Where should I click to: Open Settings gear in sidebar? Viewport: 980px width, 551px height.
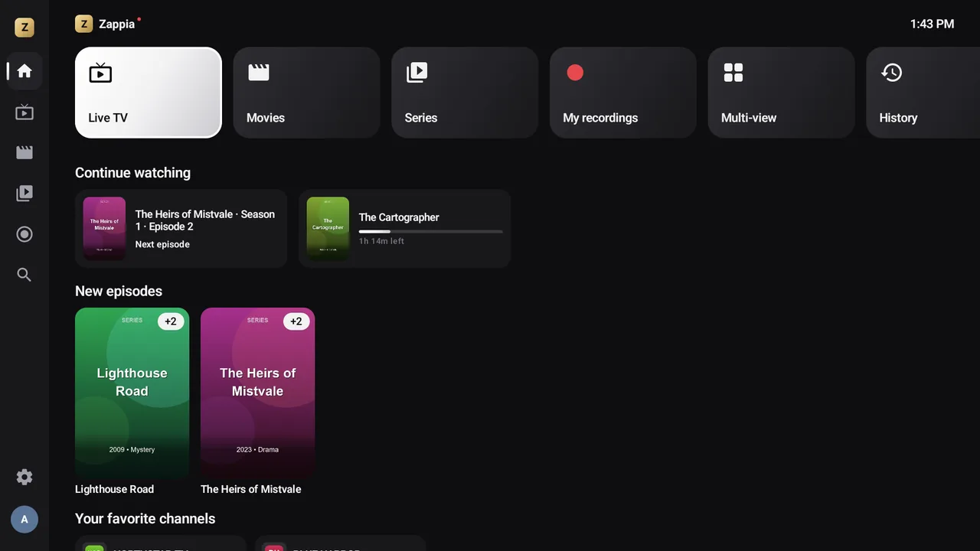(24, 478)
